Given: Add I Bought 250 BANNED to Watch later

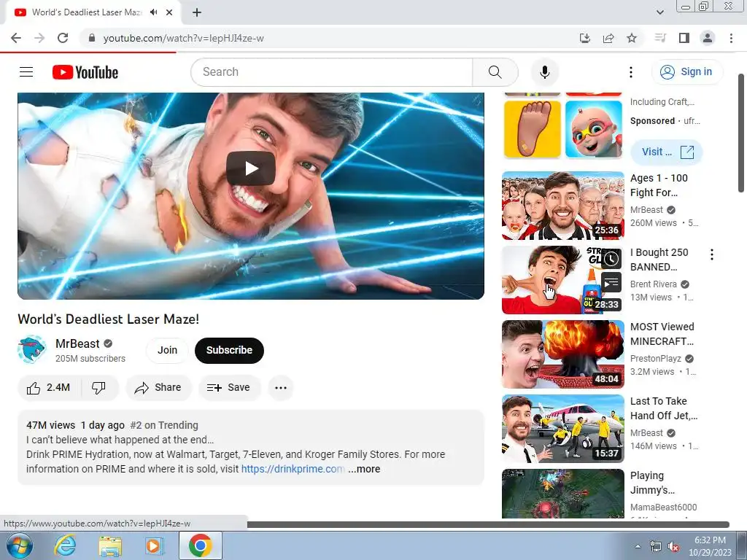Looking at the screenshot, I should tap(611, 259).
